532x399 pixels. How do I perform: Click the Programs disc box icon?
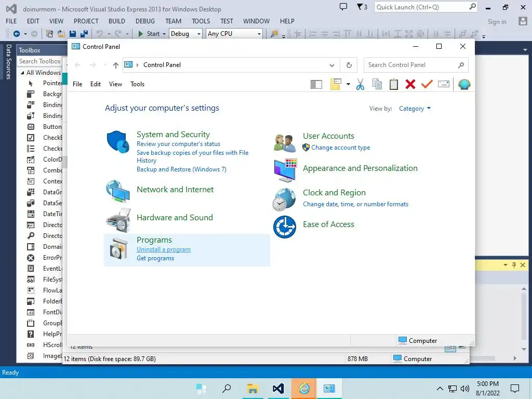click(118, 248)
